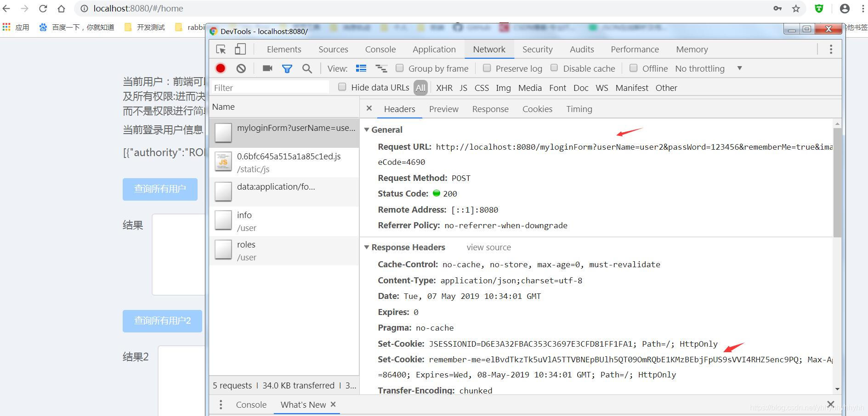Collapse the Response Headers section

367,247
